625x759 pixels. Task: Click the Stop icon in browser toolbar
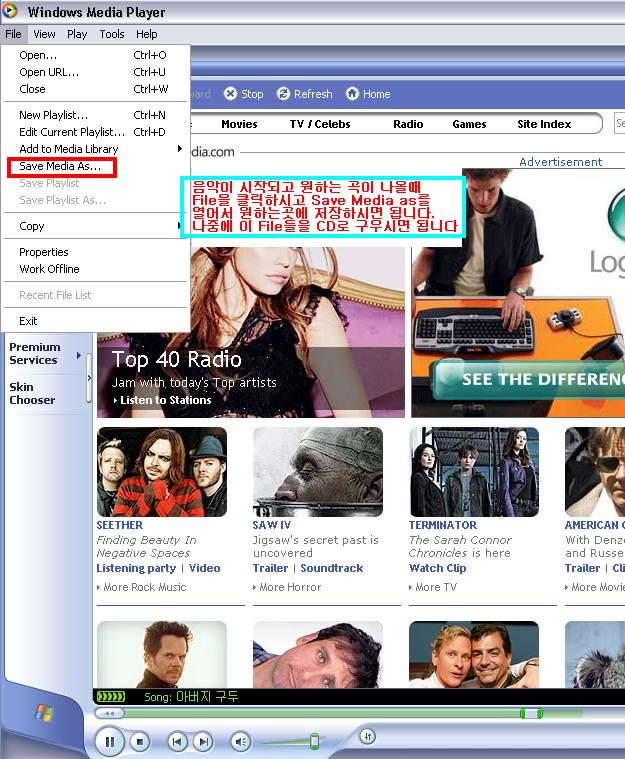pyautogui.click(x=231, y=94)
